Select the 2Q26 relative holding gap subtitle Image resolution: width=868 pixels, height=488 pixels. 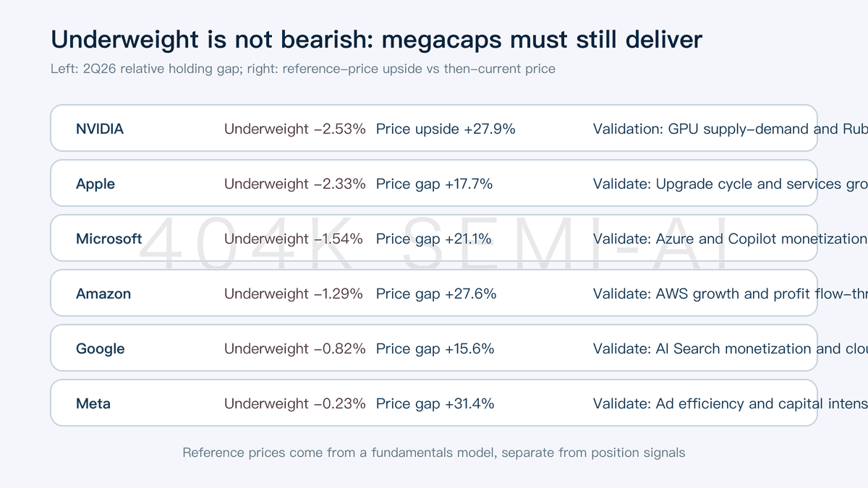point(302,69)
